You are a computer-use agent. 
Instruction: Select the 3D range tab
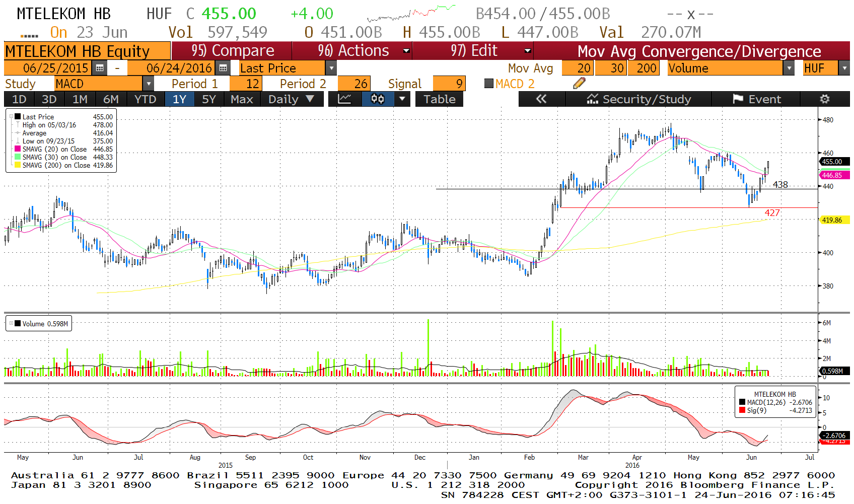coord(49,99)
